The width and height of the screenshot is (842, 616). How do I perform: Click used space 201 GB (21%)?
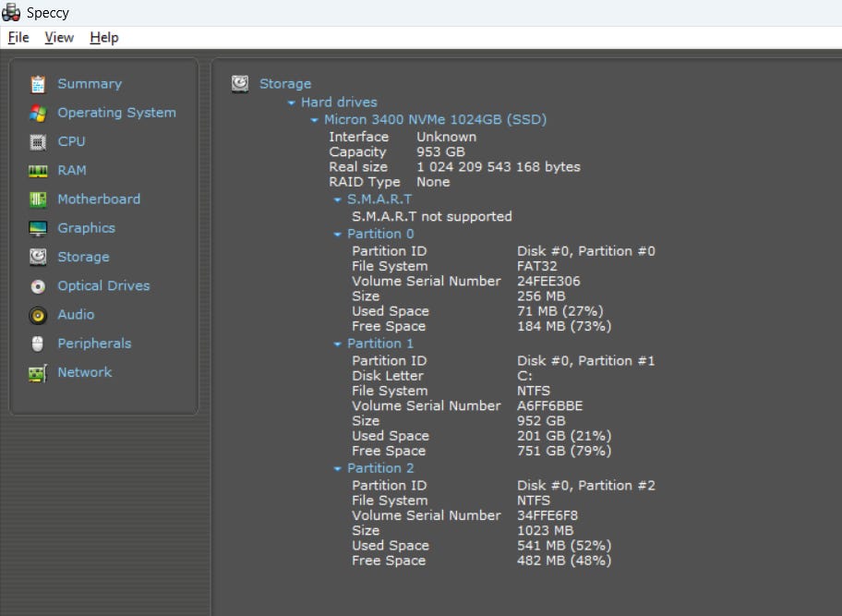tap(564, 436)
